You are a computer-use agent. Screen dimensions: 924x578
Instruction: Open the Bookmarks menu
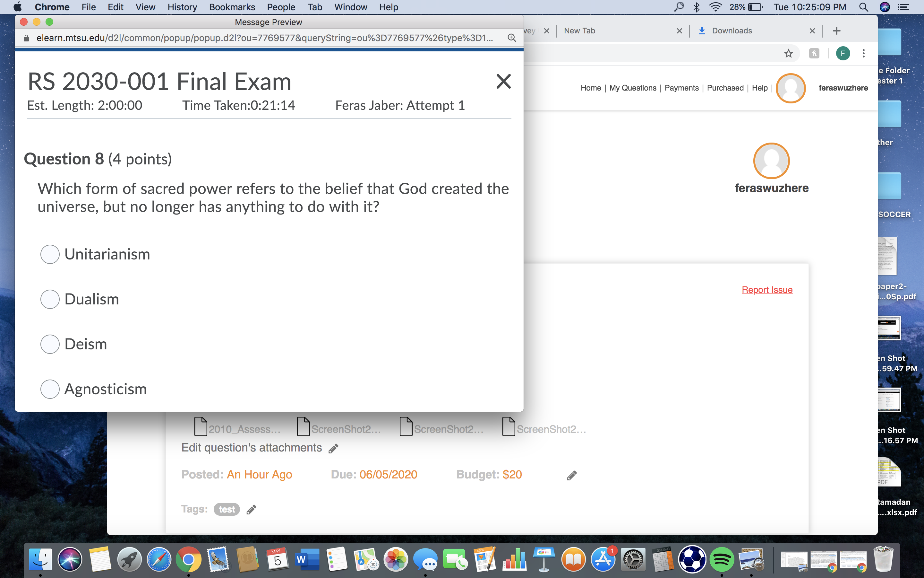[x=232, y=7]
